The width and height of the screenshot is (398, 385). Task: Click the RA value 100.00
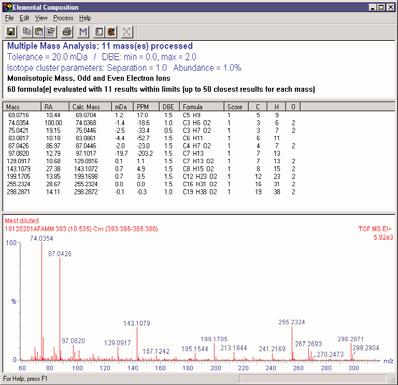click(53, 123)
